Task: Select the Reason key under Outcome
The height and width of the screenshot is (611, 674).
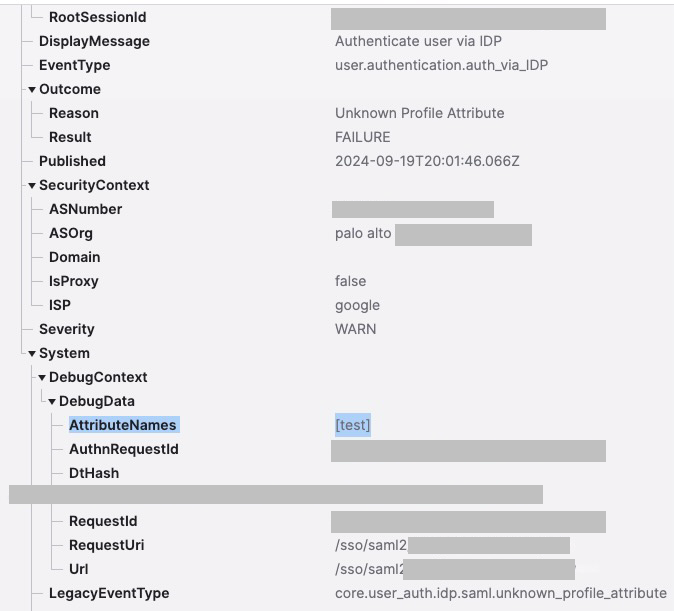Action: (x=73, y=113)
